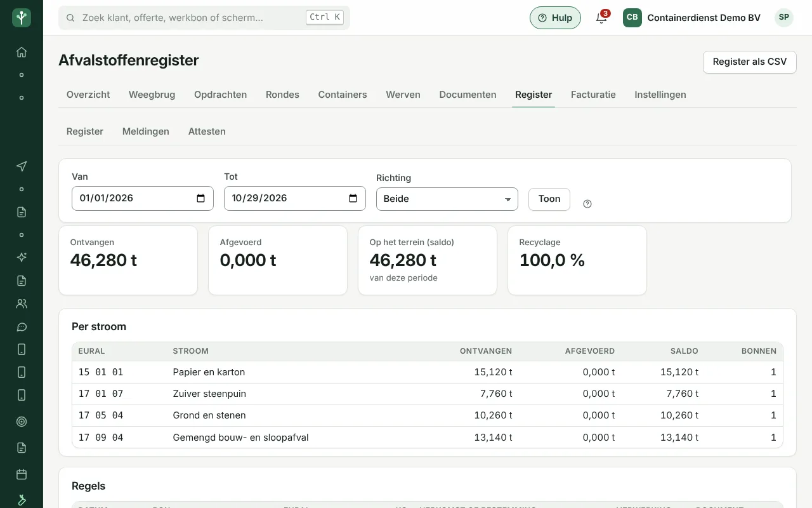
Task: Switch to the Overzicht tab
Action: click(88, 95)
